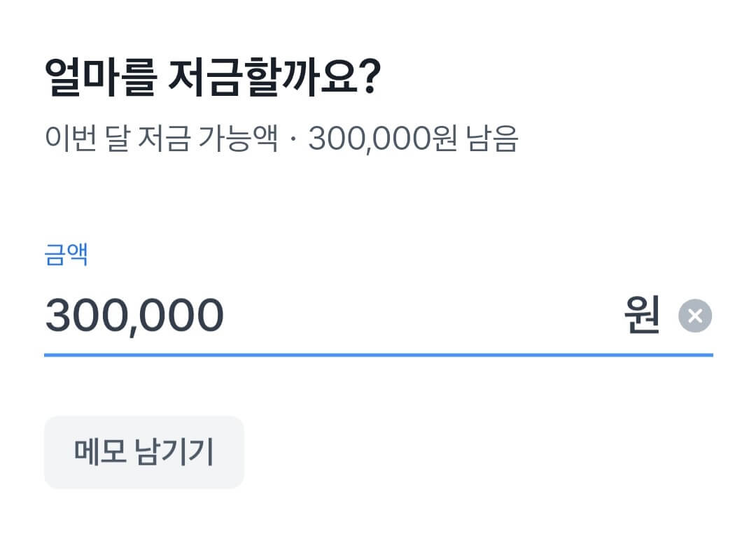Screen dimensions: 756x536
Task: Tap 메모 남기기 to add a note
Action: pyautogui.click(x=143, y=452)
